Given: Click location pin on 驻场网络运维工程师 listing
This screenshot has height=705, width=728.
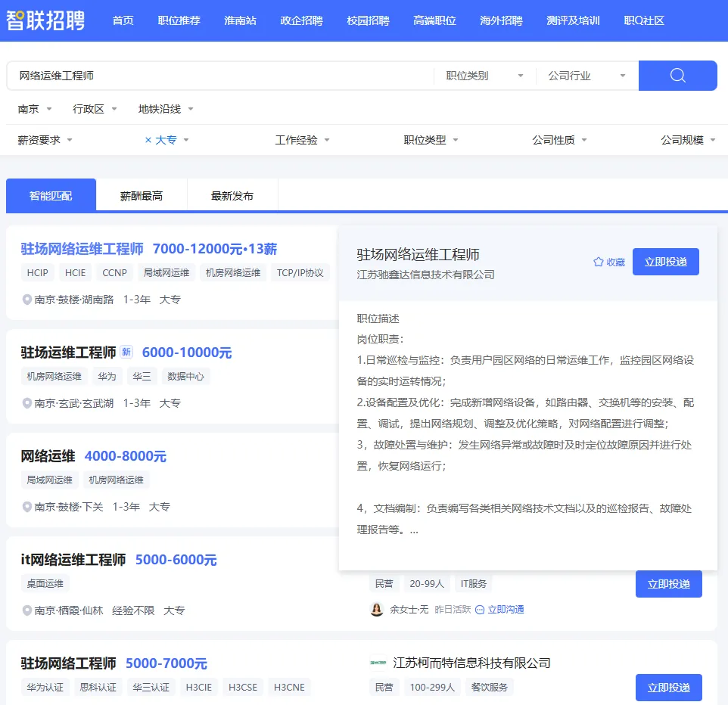Looking at the screenshot, I should click(26, 299).
